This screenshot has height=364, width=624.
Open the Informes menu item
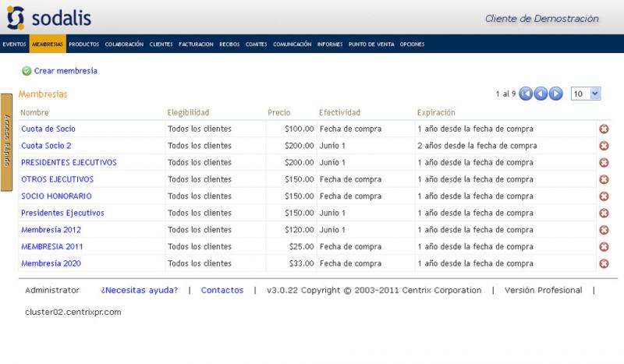[330, 44]
